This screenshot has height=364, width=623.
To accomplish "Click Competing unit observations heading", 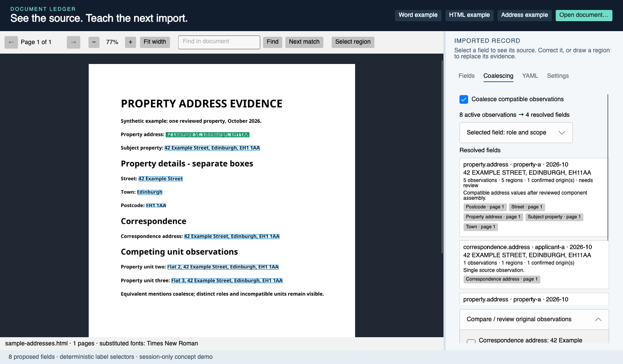I will click(179, 252).
